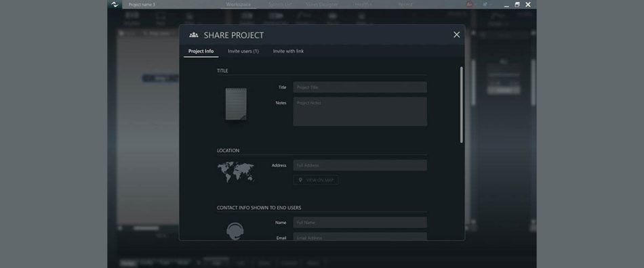Viewport: 644px width, 268px height.
Task: Click the dialog's vertical scrollbar
Action: point(461,105)
